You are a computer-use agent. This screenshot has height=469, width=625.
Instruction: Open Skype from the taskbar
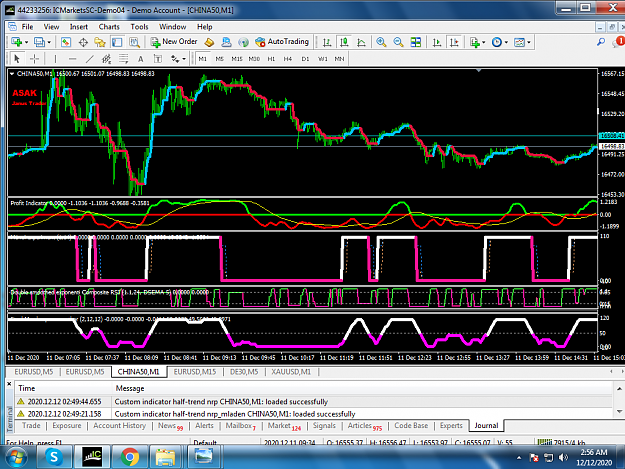point(54,457)
